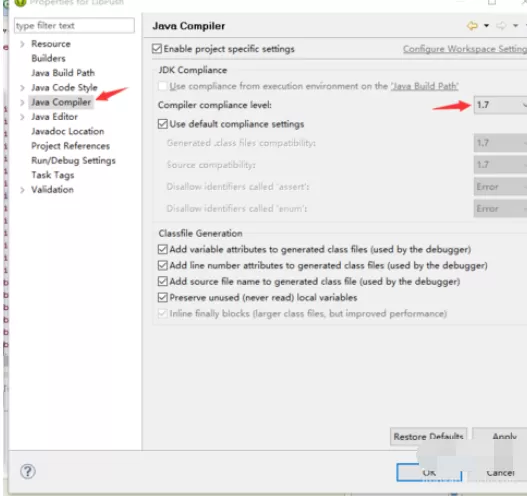This screenshot has height=496, width=527.
Task: Expand the Java Code Style node
Action: point(22,88)
